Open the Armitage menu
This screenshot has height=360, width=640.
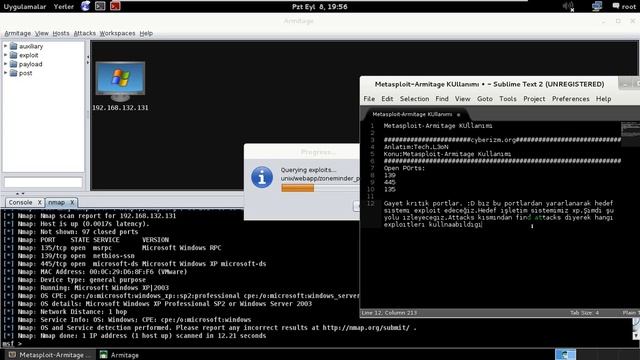click(18, 33)
